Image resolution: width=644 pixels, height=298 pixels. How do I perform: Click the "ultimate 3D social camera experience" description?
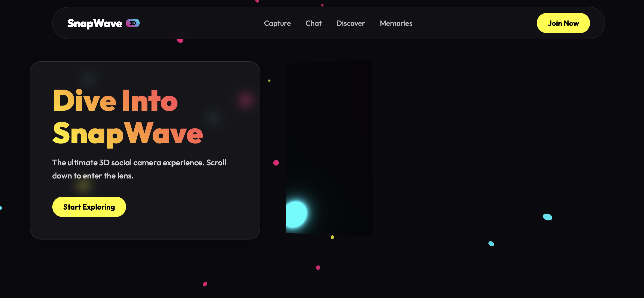click(x=139, y=169)
